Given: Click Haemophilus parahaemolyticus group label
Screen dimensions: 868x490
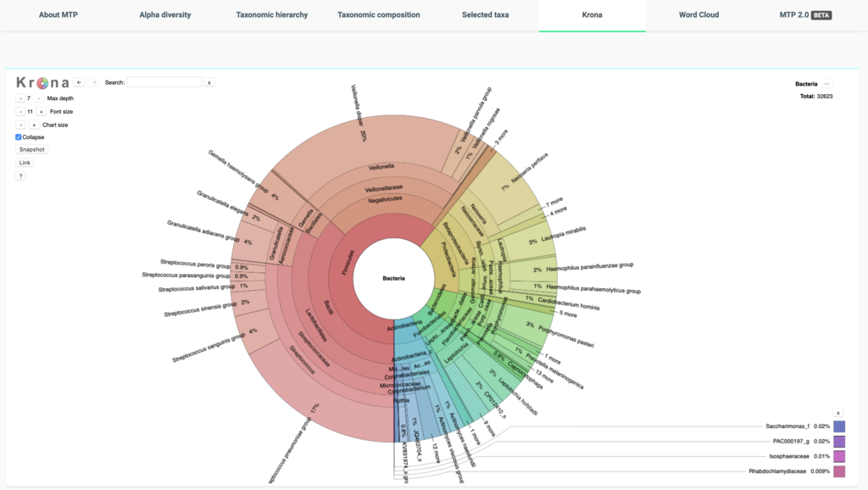Looking at the screenshot, I should pos(593,288).
